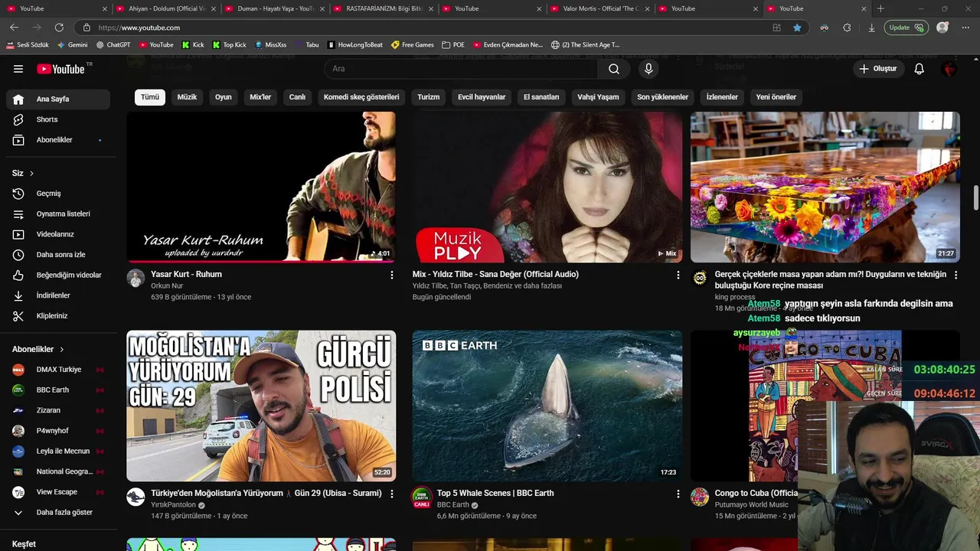Image resolution: width=980 pixels, height=551 pixels.
Task: Open HowLongToBeat bookmark
Action: point(355,45)
